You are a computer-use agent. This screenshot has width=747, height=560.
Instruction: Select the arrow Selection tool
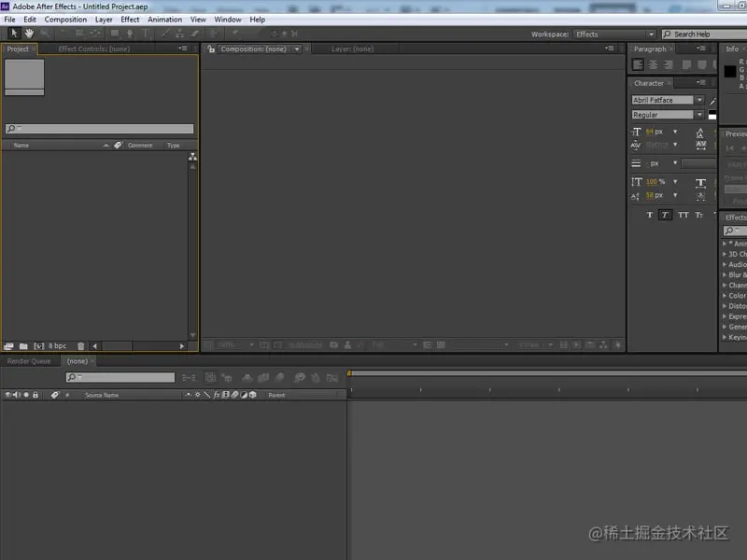pos(14,34)
